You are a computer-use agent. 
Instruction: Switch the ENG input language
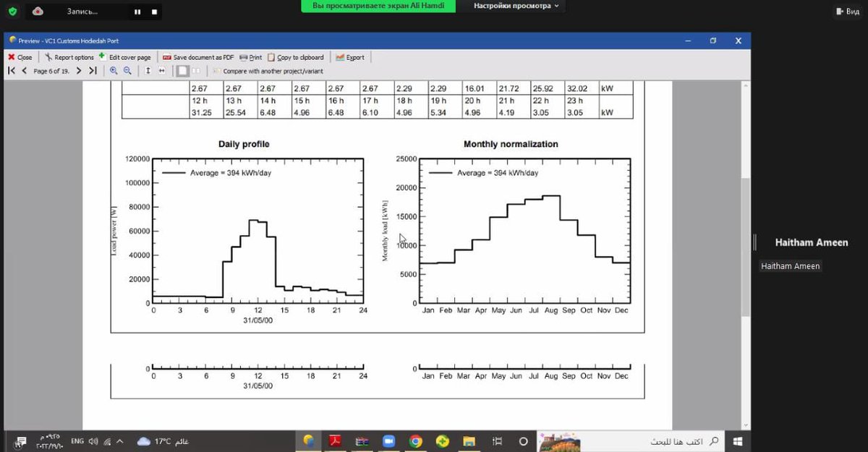point(77,441)
